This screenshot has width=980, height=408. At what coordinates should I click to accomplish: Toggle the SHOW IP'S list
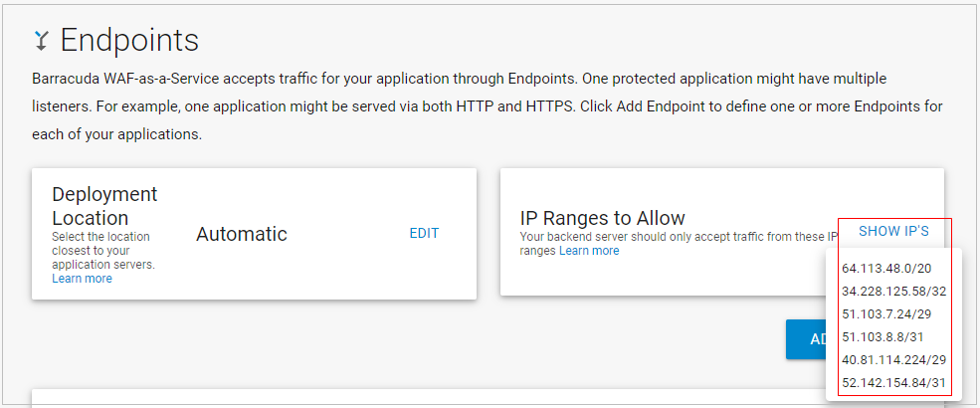pyautogui.click(x=893, y=231)
